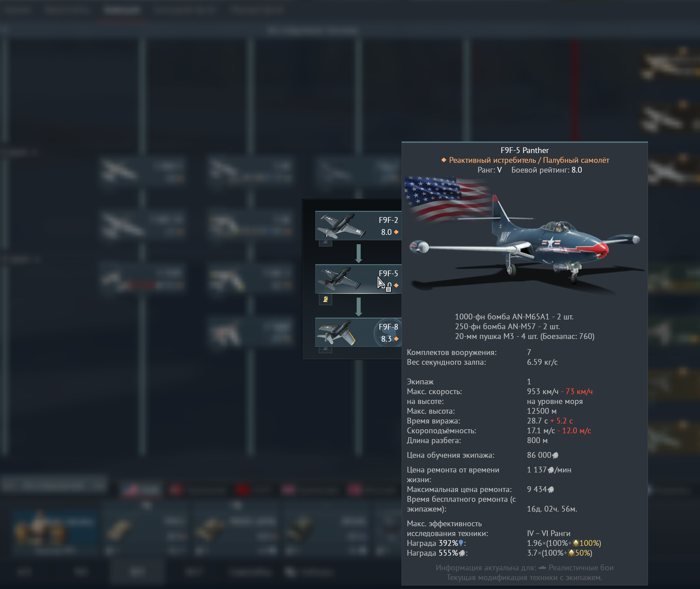Click the "6.59 кг/с" salvo weight value
The width and height of the screenshot is (700, 589).
coord(543,362)
